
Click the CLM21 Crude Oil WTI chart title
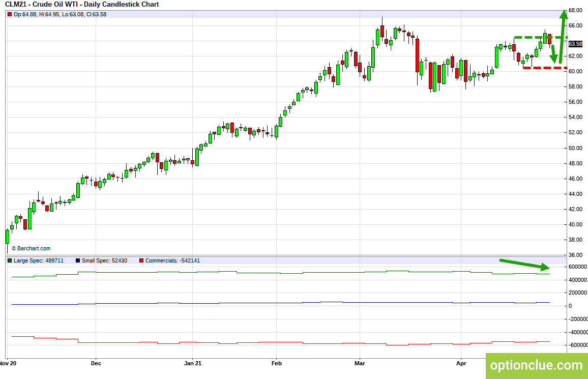[82, 5]
